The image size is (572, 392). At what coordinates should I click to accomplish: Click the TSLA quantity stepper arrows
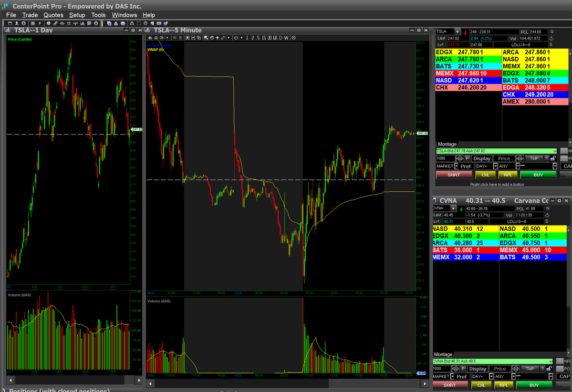point(459,158)
